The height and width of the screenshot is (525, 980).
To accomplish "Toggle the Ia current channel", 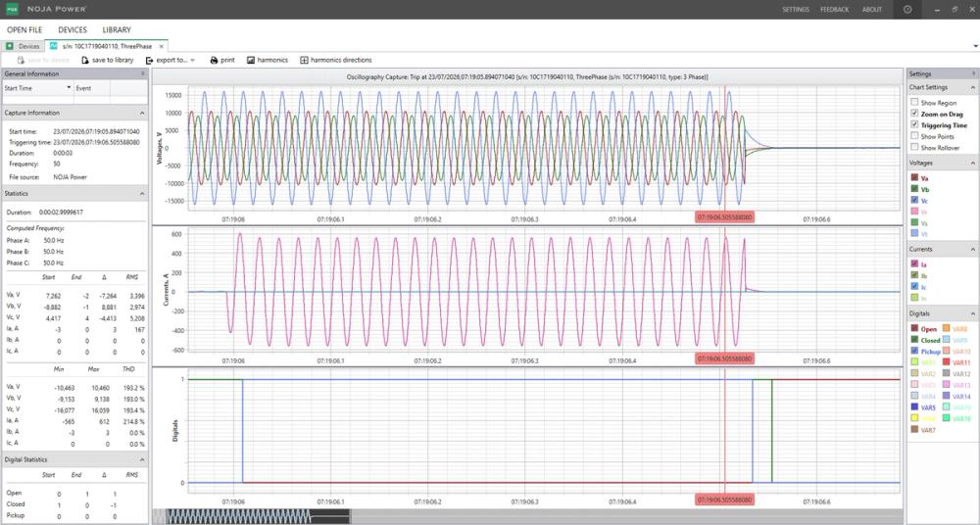I will click(915, 264).
